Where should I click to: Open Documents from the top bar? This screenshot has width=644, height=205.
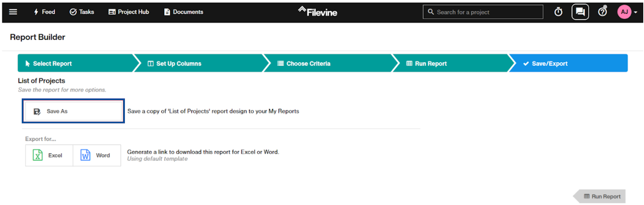pyautogui.click(x=184, y=12)
